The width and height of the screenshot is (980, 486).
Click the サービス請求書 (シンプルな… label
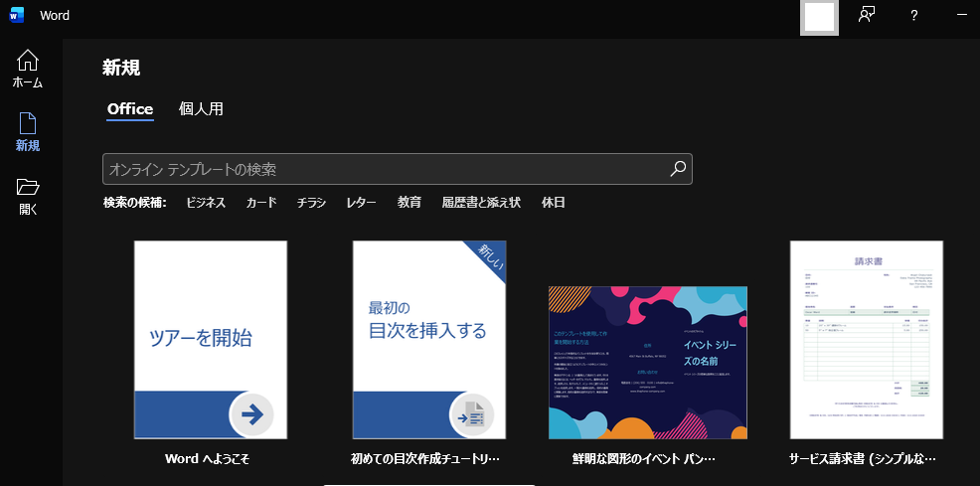coord(863,459)
